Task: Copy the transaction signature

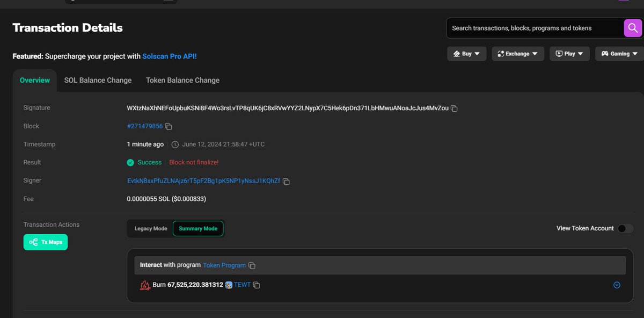Action: [x=454, y=109]
